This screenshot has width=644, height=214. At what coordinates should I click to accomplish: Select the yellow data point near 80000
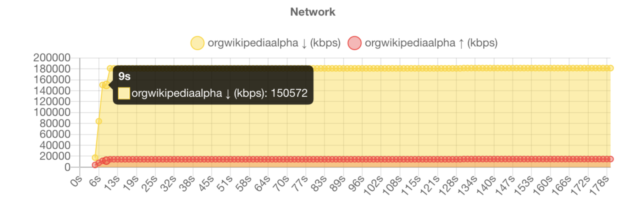99,121
